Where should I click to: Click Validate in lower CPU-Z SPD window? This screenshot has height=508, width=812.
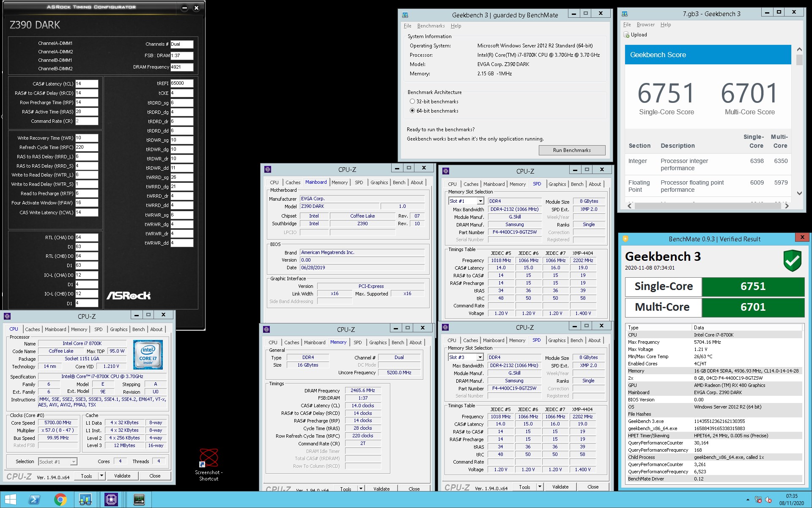(x=560, y=487)
